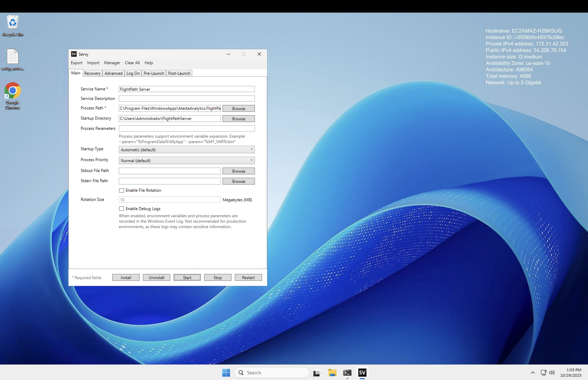Click the Windows Start logo icon
Viewport: 588px width, 380px height.
[226, 372]
